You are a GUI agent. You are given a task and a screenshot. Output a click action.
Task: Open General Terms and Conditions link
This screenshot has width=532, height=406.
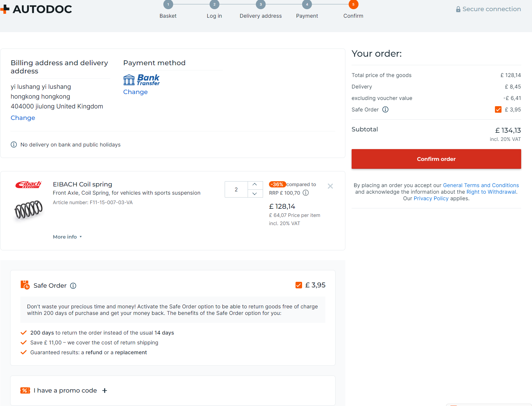click(481, 185)
